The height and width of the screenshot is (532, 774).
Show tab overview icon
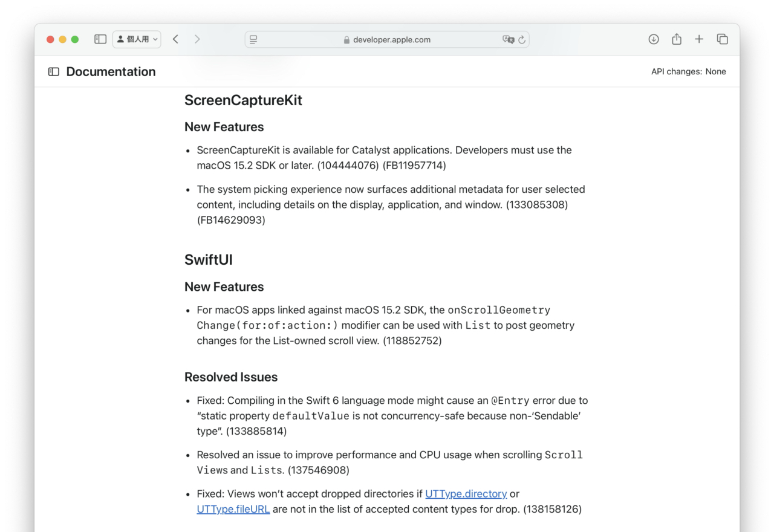coord(722,39)
